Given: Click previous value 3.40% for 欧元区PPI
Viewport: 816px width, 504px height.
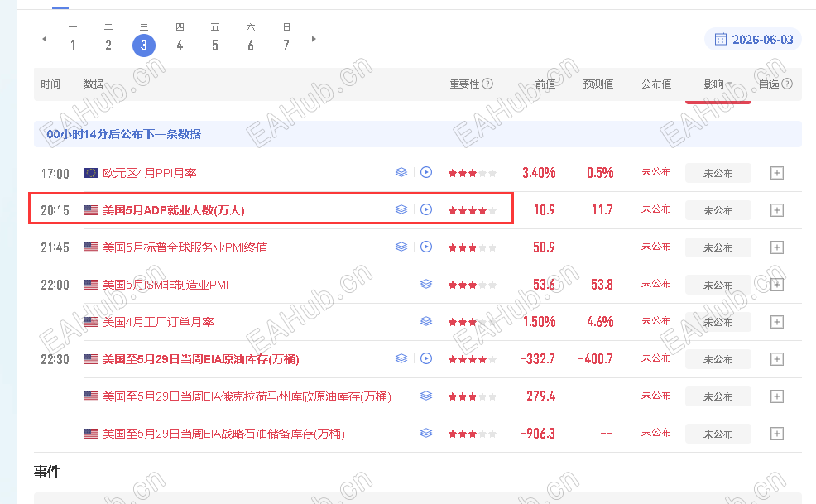Looking at the screenshot, I should point(539,173).
